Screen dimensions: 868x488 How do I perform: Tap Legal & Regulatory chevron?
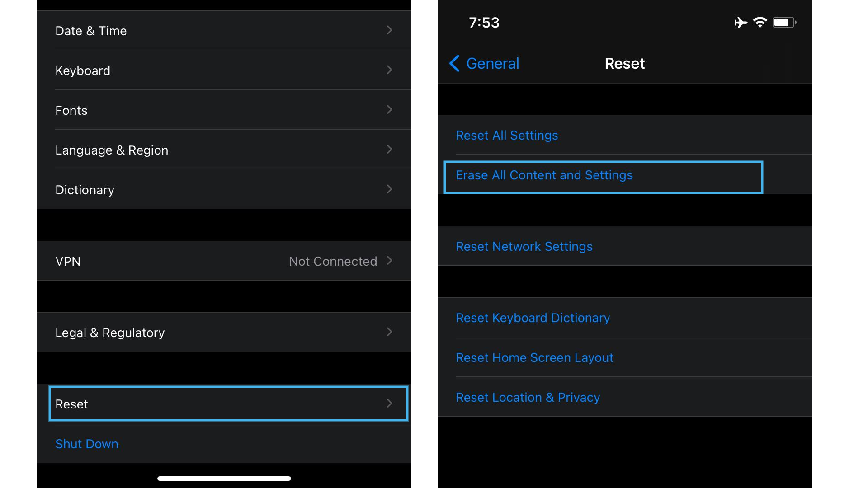click(x=389, y=333)
